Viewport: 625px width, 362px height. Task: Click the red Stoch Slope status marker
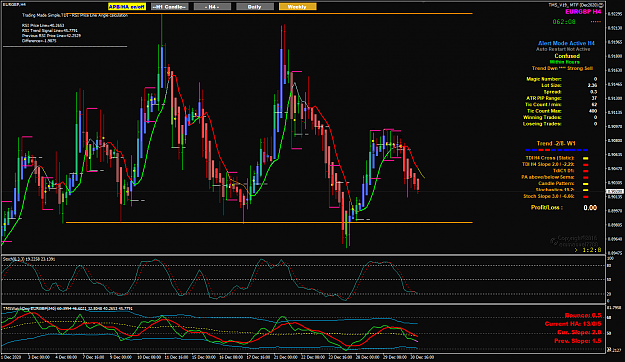(x=586, y=197)
